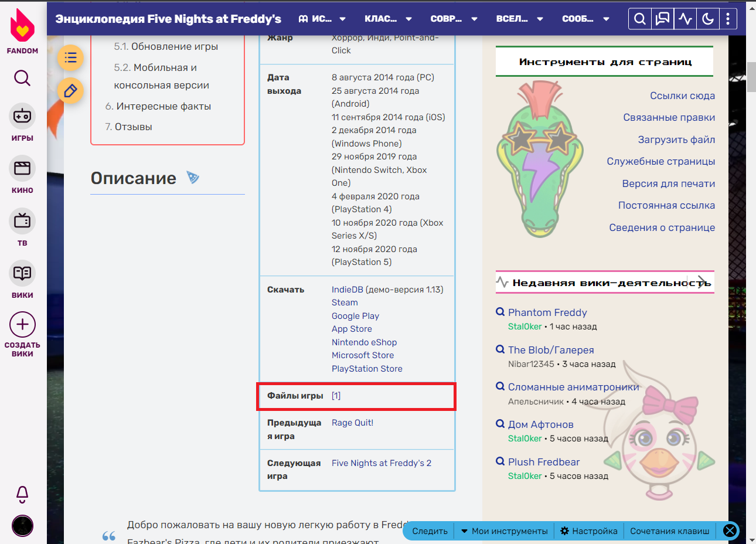Click Постоянная ссылка page tool
This screenshot has width=756, height=544.
tap(666, 205)
